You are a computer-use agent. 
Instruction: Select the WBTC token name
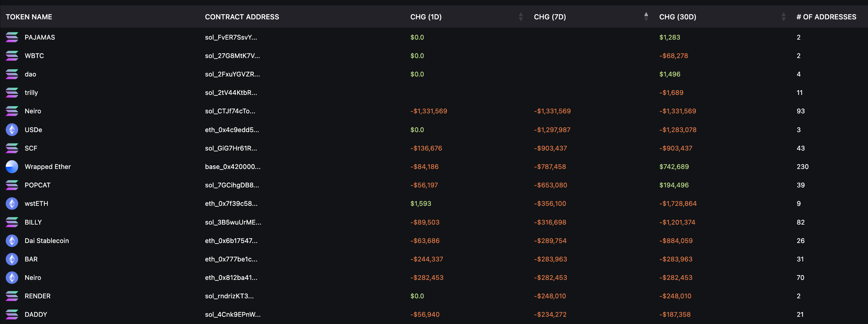[34, 56]
